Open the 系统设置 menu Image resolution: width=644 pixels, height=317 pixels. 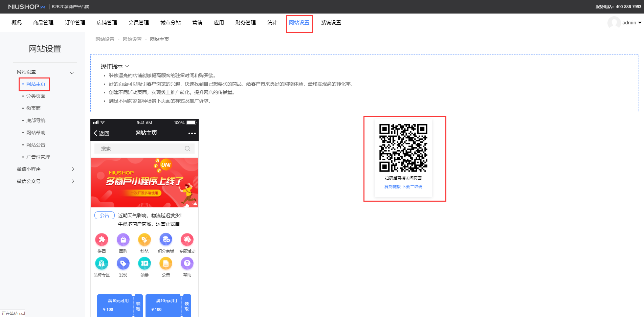coord(331,23)
